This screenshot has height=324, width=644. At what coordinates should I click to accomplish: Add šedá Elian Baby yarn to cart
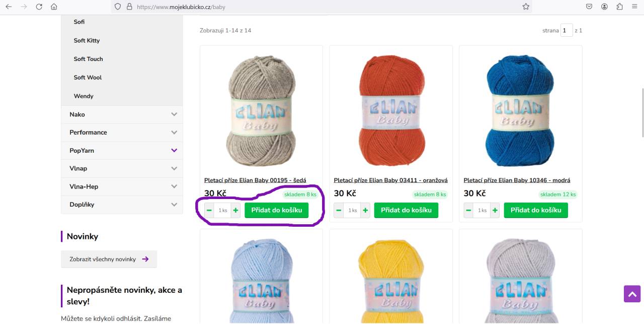click(276, 210)
